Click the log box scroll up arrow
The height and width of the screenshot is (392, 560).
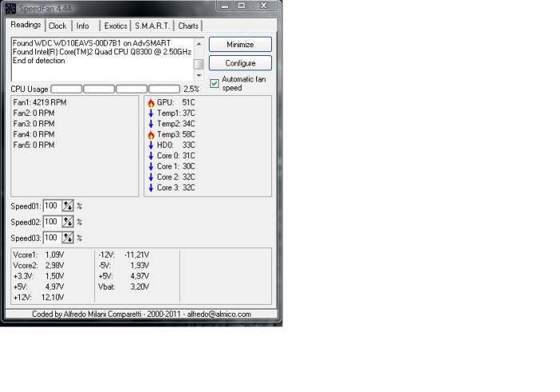click(x=199, y=43)
